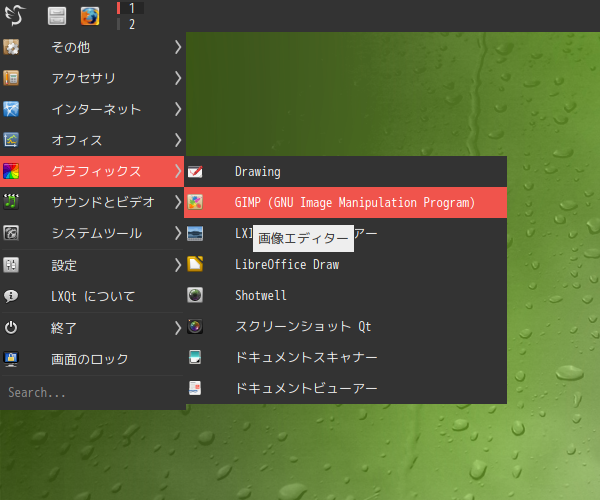Click the サウンドとビデオ music icon
This screenshot has height=500, width=600.
[x=11, y=202]
